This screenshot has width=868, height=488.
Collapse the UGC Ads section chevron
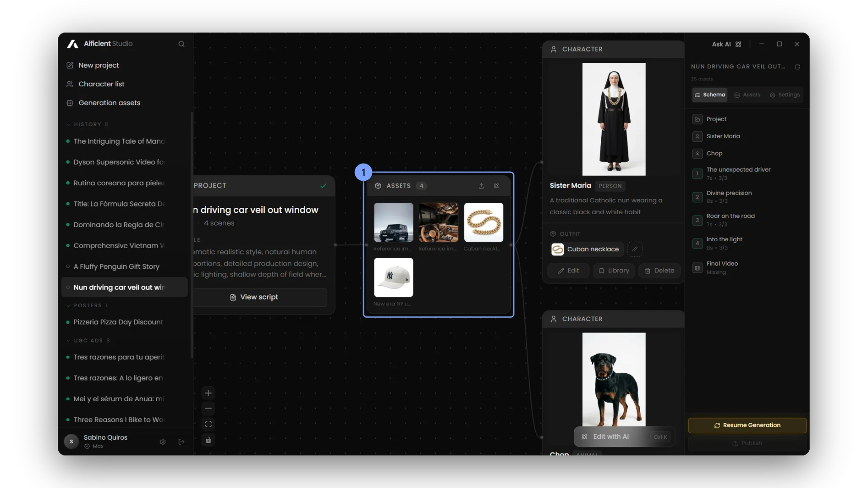click(x=68, y=341)
